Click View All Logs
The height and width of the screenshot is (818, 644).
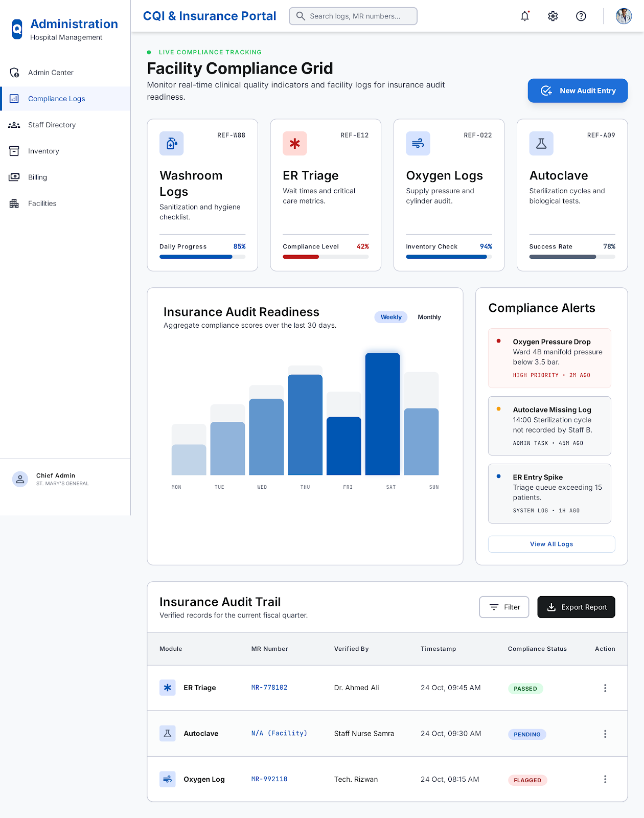coord(551,544)
